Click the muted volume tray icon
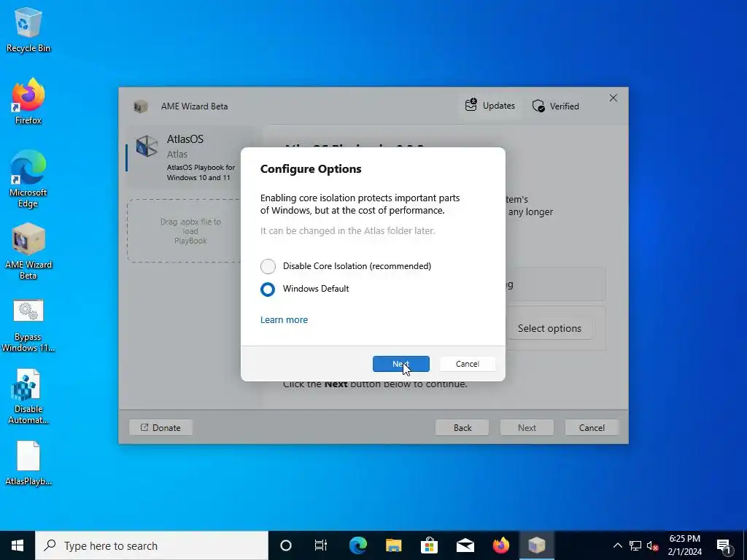The height and width of the screenshot is (560, 747). [652, 545]
